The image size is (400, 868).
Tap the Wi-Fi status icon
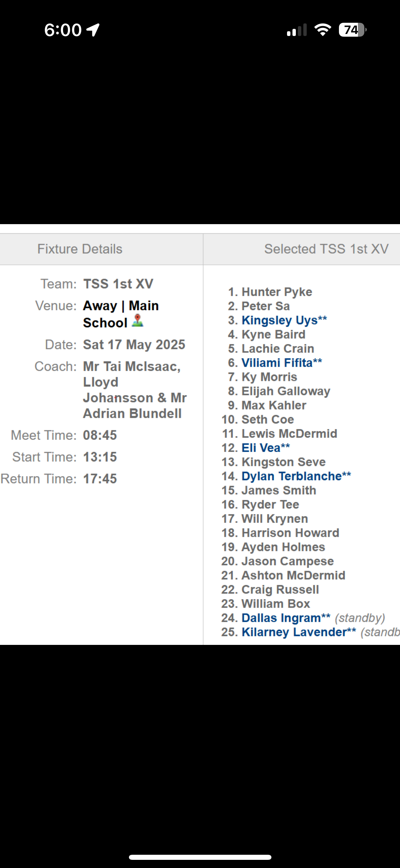(323, 30)
